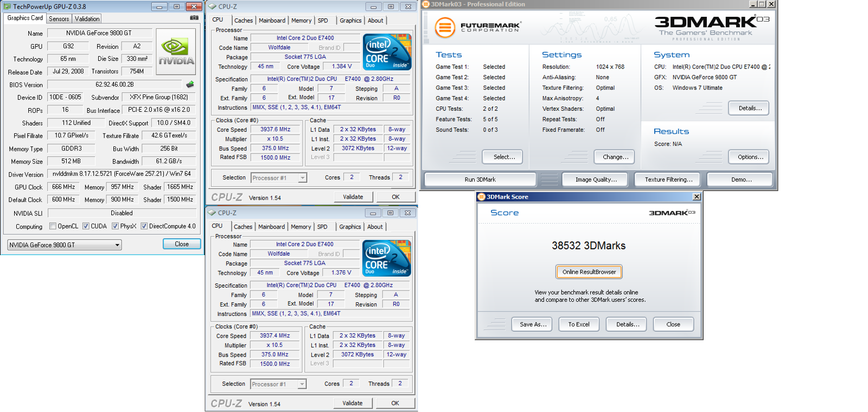Click NVIDIA SLI Disabled field

(122, 213)
